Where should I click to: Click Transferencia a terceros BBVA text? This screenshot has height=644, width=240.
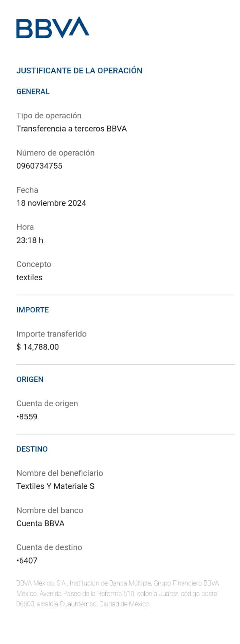click(x=72, y=129)
